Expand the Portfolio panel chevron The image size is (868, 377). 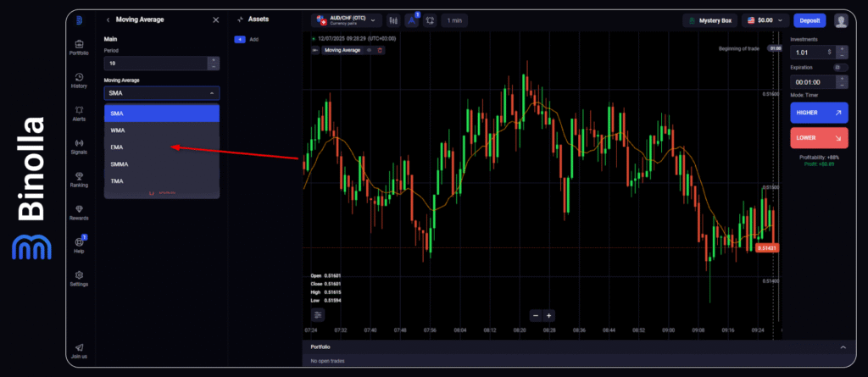[842, 347]
